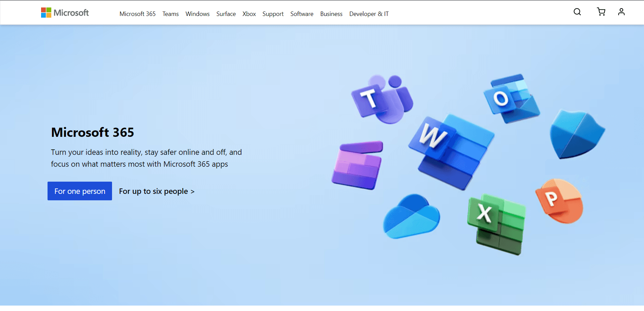Click the Microsoft logo in header
The height and width of the screenshot is (311, 644).
[65, 13]
